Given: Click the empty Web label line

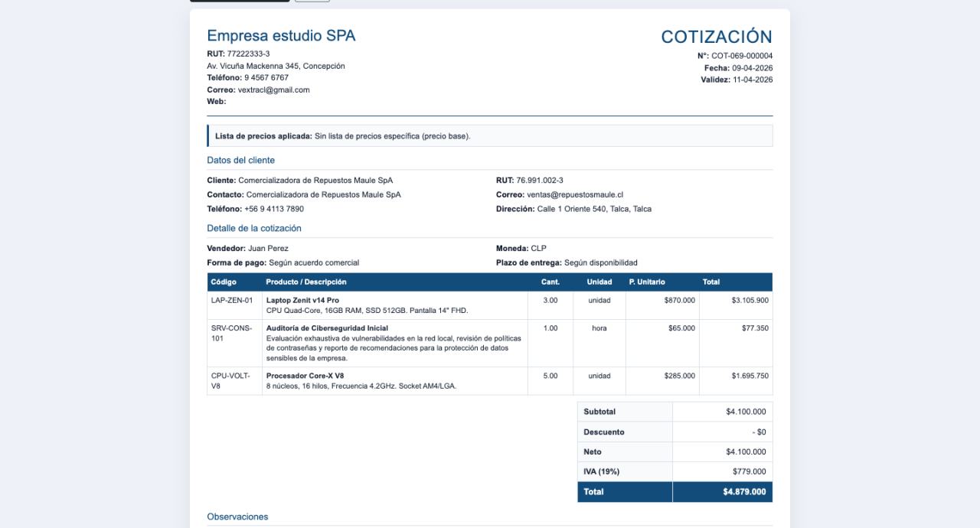Looking at the screenshot, I should coord(217,101).
